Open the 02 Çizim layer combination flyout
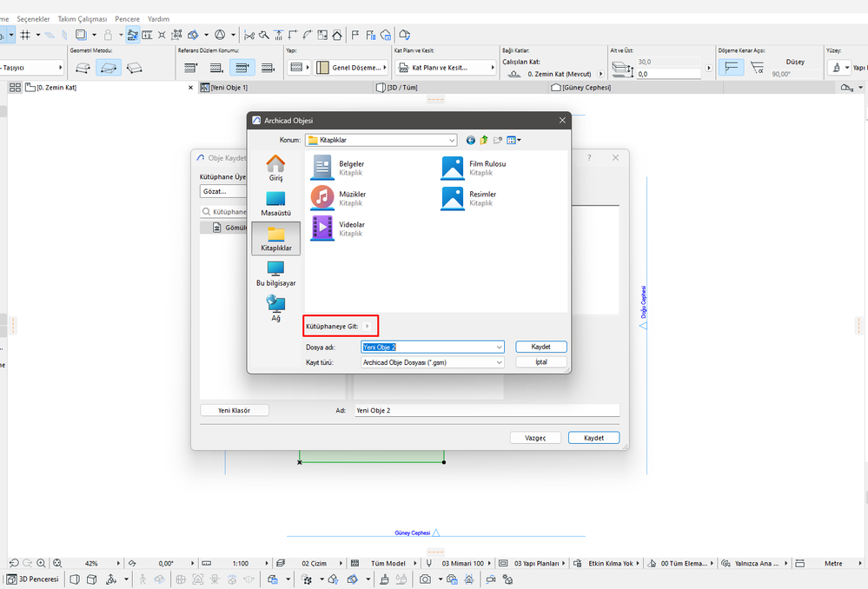Image resolution: width=868 pixels, height=589 pixels. [x=341, y=563]
